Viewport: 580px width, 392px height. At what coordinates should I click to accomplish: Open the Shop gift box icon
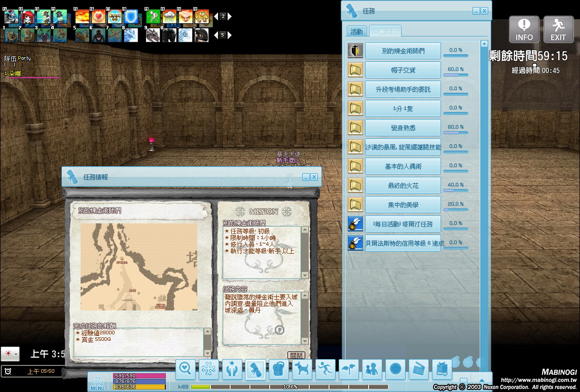(442, 369)
